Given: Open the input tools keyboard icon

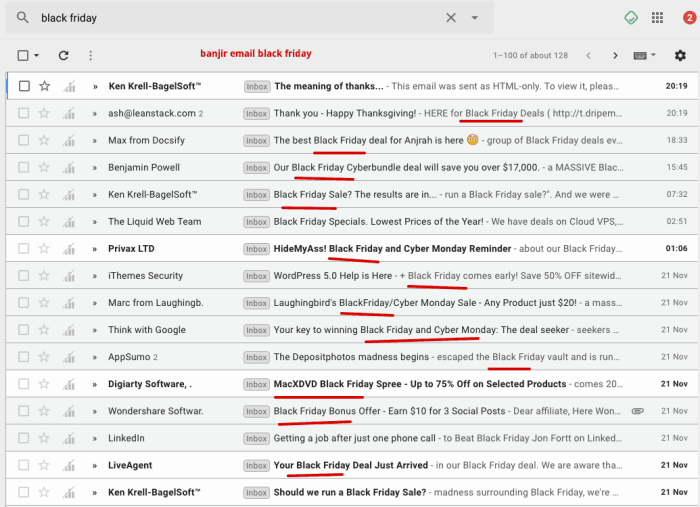Looking at the screenshot, I should [640, 55].
